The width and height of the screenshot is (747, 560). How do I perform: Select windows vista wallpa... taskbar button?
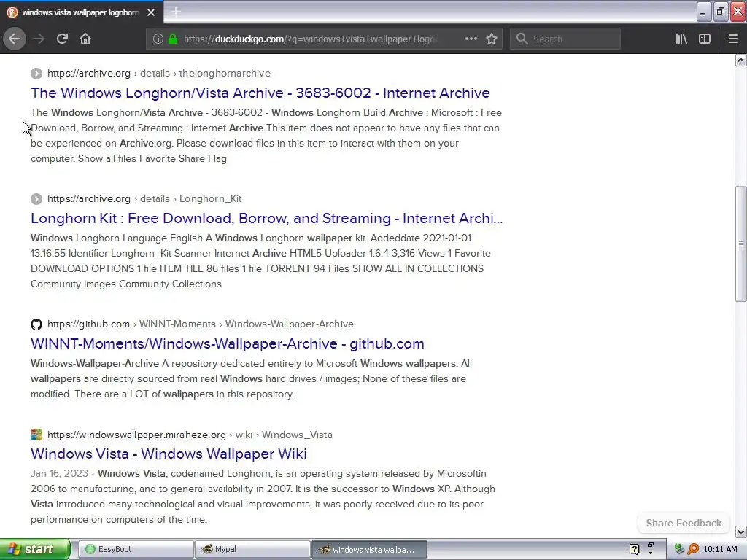pos(369,549)
